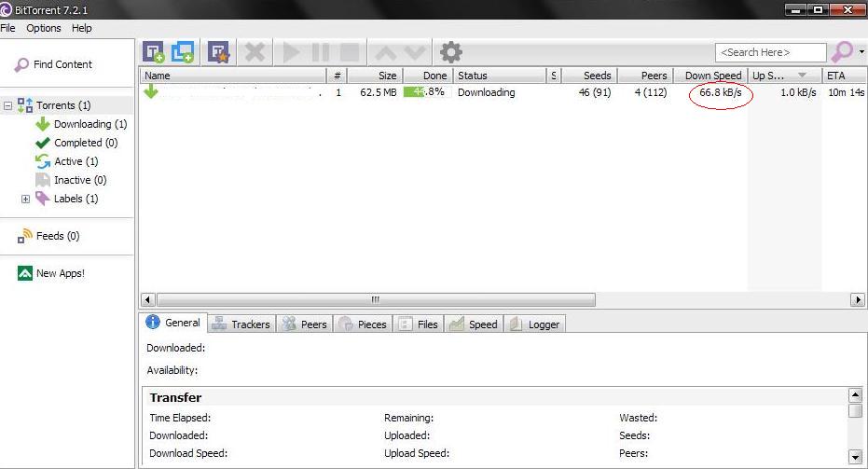Sort by the ETA column header
Image resolution: width=868 pixels, height=469 pixels.
pyautogui.click(x=845, y=76)
